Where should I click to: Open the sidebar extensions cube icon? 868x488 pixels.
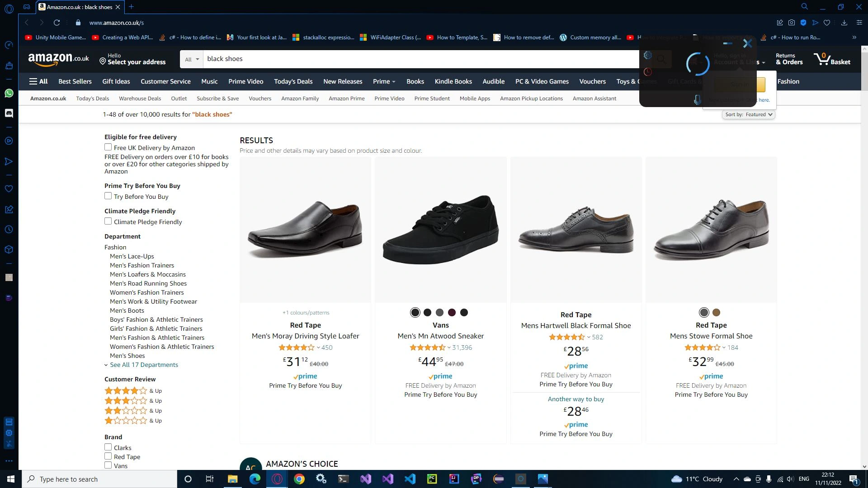pyautogui.click(x=9, y=250)
